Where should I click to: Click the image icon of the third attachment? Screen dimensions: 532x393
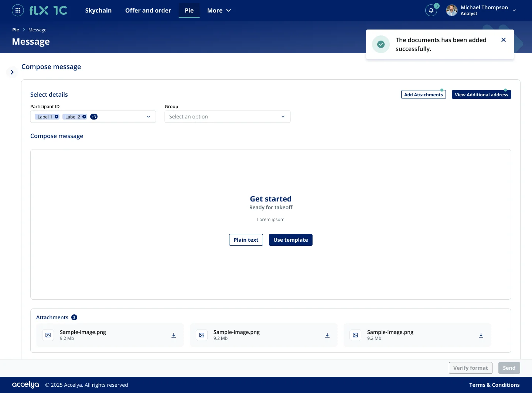point(355,335)
